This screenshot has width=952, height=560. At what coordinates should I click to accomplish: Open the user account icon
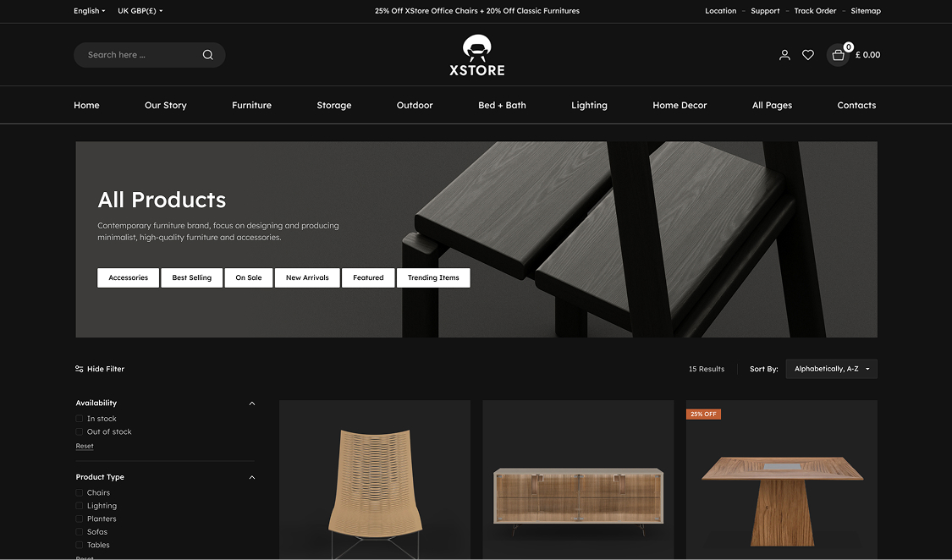784,55
